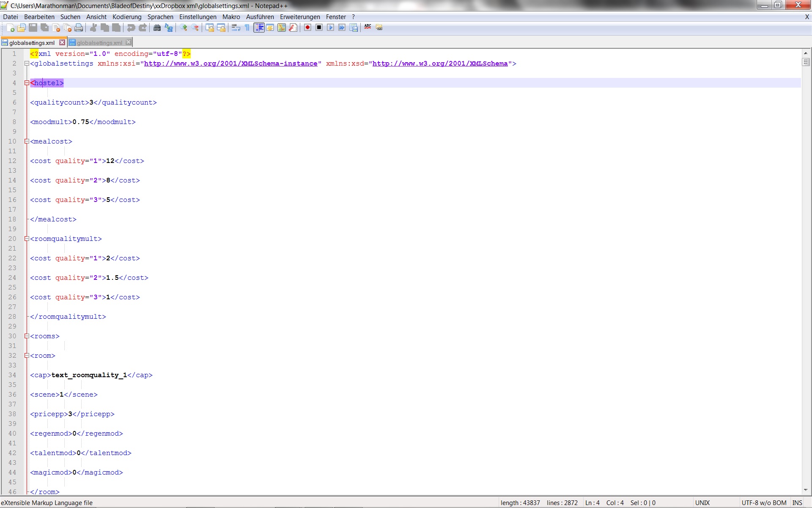Open the xmlns:xsd XMLSchema URL link
The height and width of the screenshot is (508, 812).
[x=440, y=63]
